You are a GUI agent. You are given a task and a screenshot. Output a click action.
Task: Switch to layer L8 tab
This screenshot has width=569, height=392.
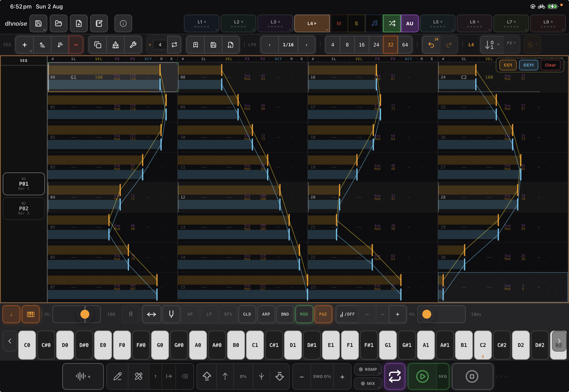[548, 24]
